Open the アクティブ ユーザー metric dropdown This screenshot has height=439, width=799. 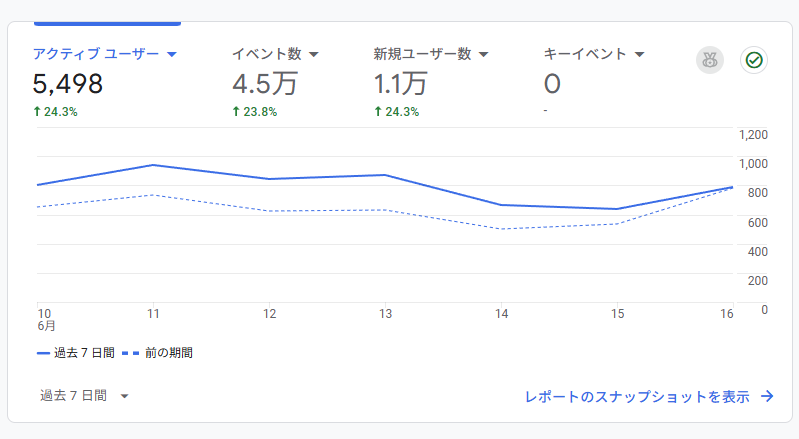(172, 54)
